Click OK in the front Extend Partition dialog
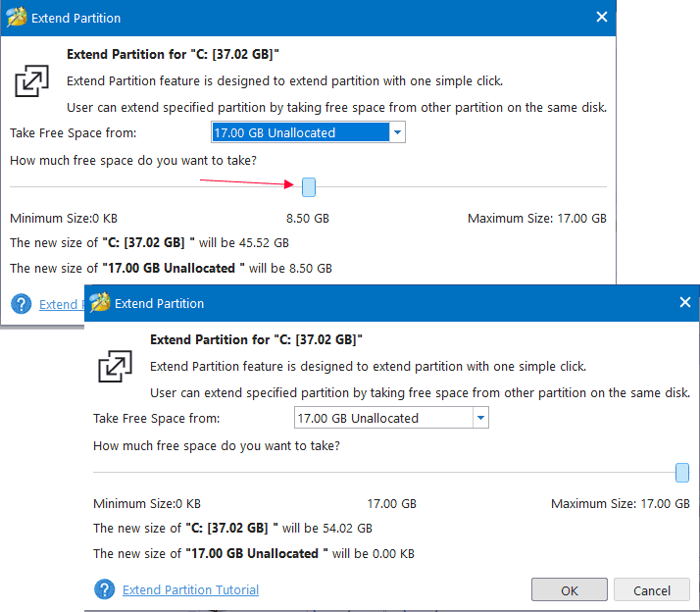Screen dimensions: 700x612 (x=570, y=589)
